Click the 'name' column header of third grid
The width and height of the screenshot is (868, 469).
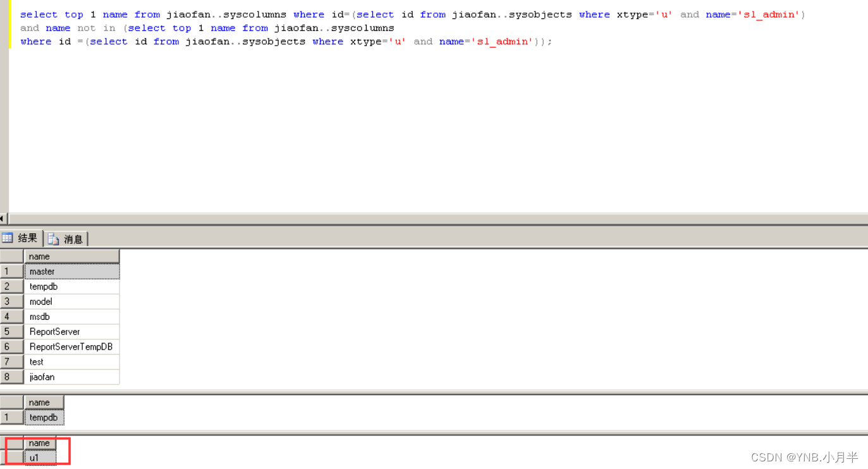click(x=40, y=443)
